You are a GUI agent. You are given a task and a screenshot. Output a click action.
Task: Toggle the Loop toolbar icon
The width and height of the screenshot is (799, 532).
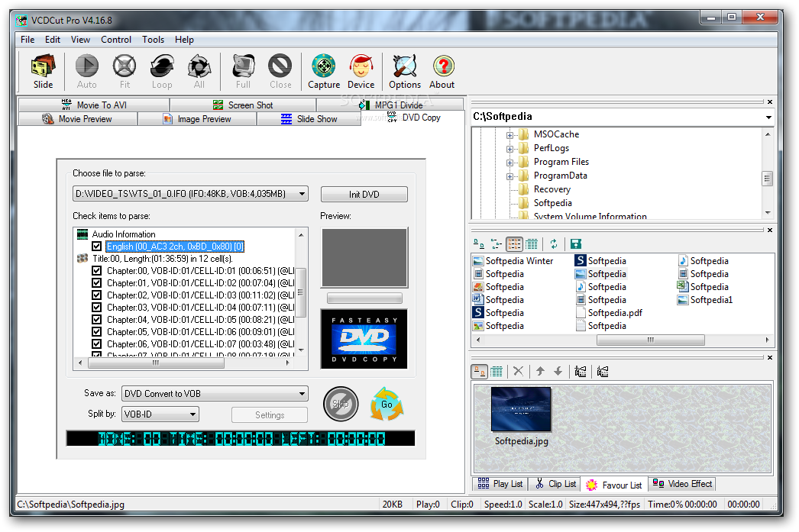pos(162,72)
